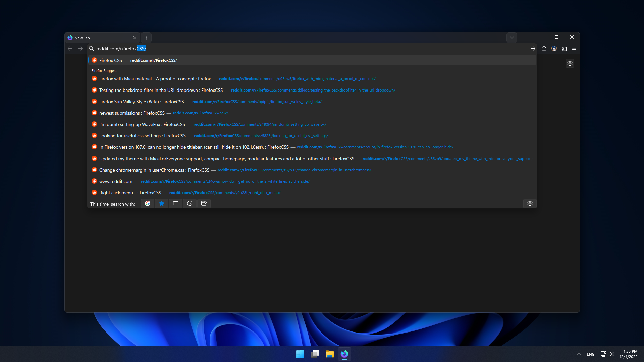
Task: Search Actions with the last one-off icon
Action: 204,204
